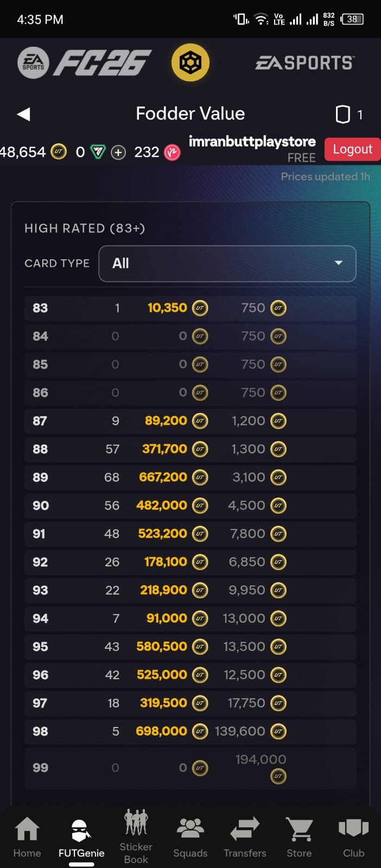Tap the plus icon to add points
381x868 pixels.
coord(118,152)
